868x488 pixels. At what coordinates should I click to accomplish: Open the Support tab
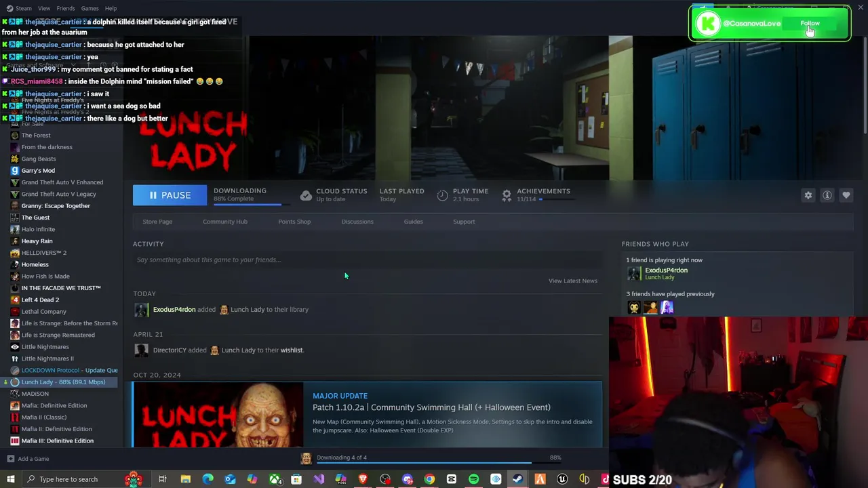(464, 222)
